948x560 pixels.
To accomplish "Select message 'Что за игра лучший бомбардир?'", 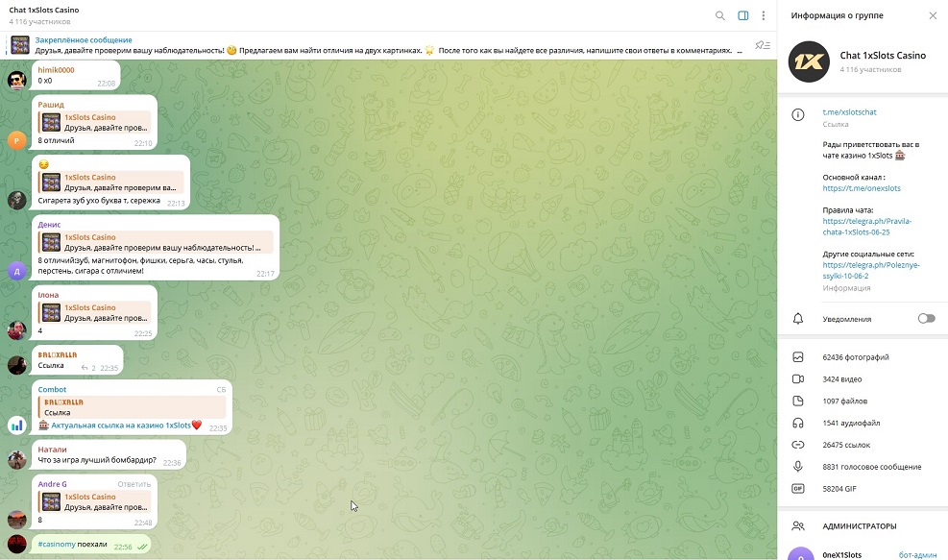I will tap(97, 460).
